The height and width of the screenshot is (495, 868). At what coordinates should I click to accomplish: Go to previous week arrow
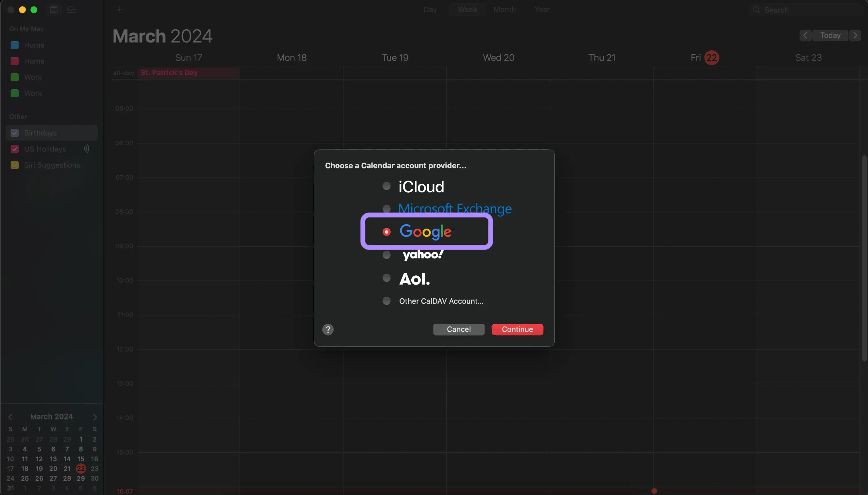click(805, 35)
